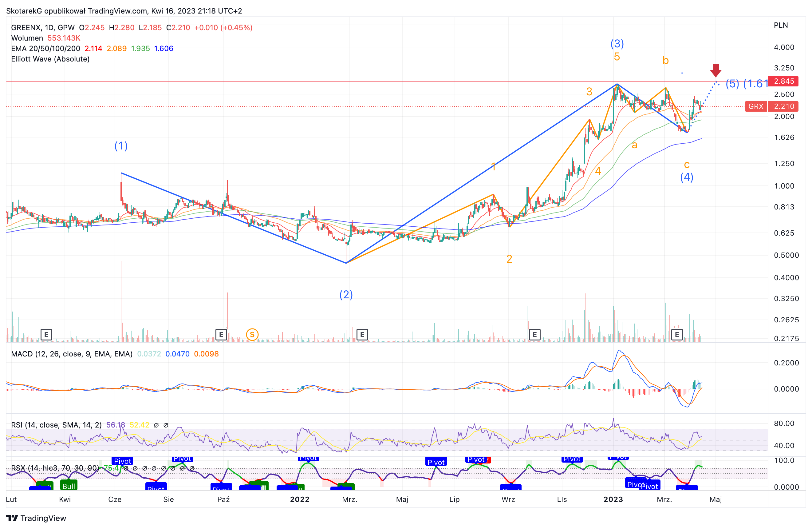Select the blue (3) wave label
Viewport: 812px width, 529px height.
pos(617,43)
